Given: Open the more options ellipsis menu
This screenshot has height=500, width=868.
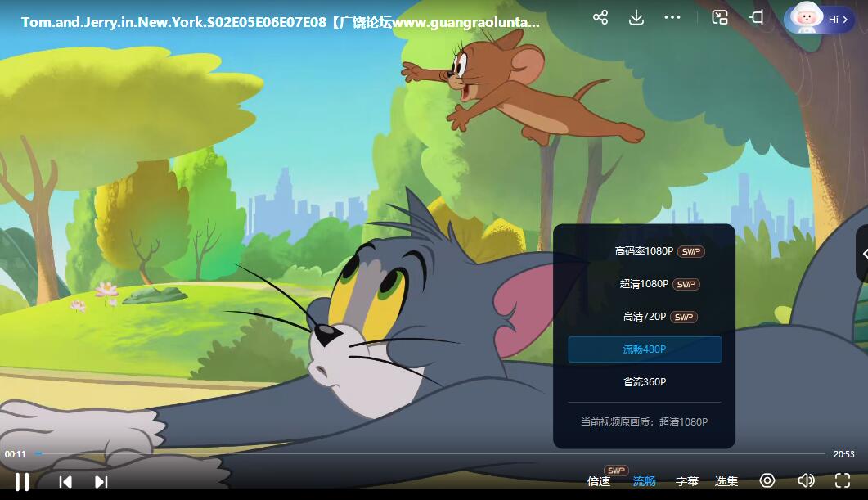Looking at the screenshot, I should click(672, 18).
